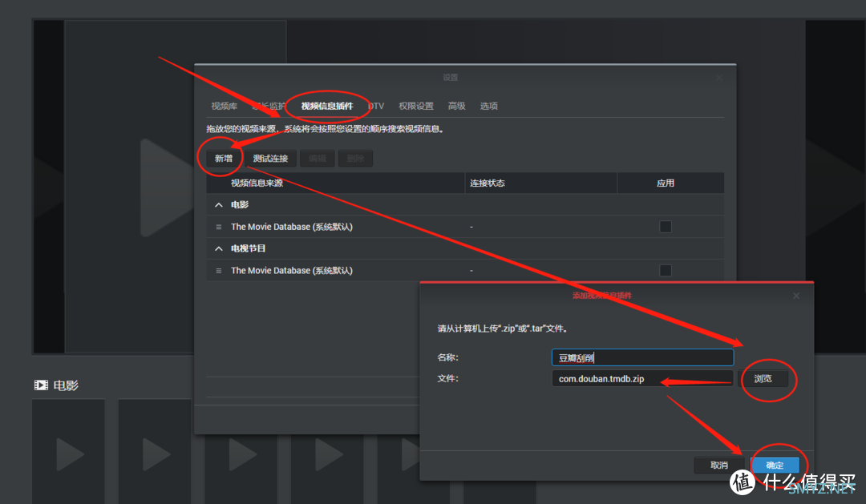The image size is (866, 504).
Task: Click 浏览 to choose a file
Action: (x=763, y=379)
